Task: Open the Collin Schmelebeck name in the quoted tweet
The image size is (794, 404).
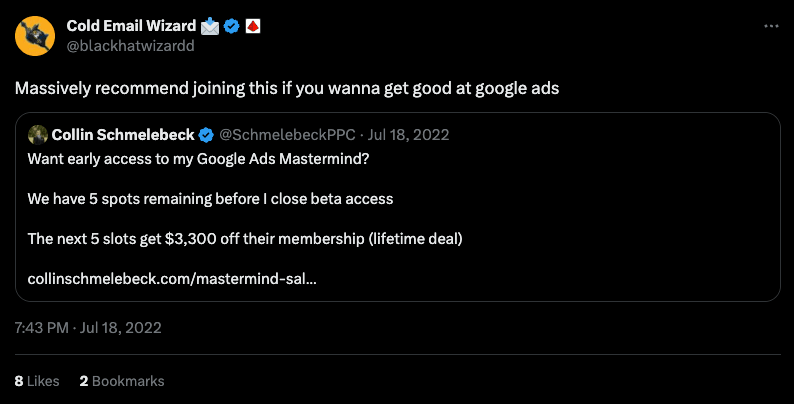Action: 123,134
